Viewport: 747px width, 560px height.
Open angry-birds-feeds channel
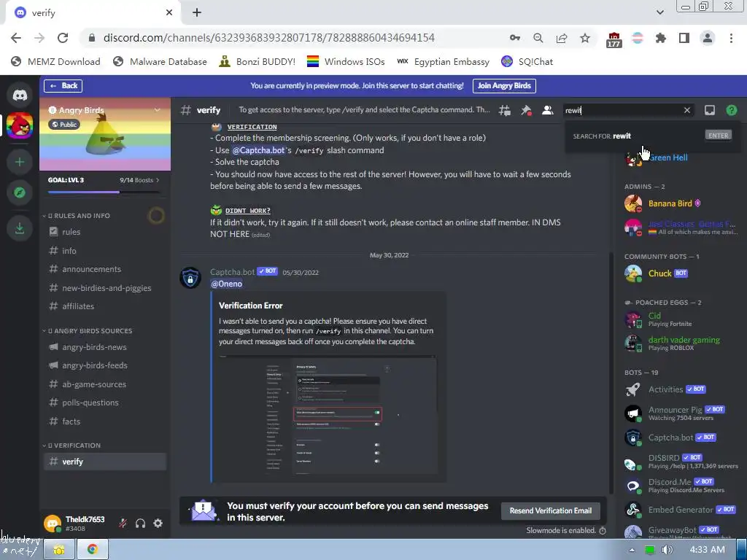point(105,366)
